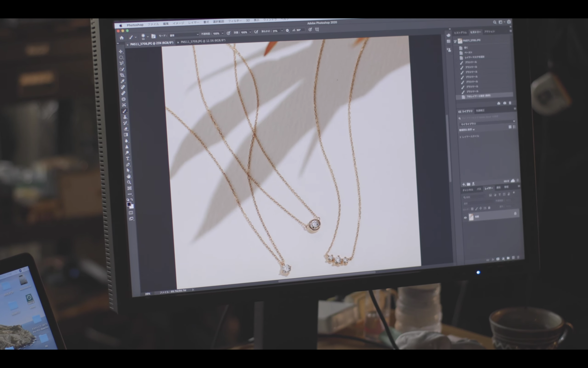The width and height of the screenshot is (588, 368).
Task: Select the Move tool
Action: click(121, 52)
